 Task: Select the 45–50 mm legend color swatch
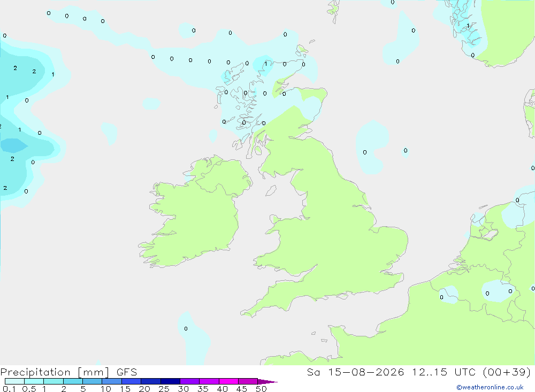pos(248,381)
